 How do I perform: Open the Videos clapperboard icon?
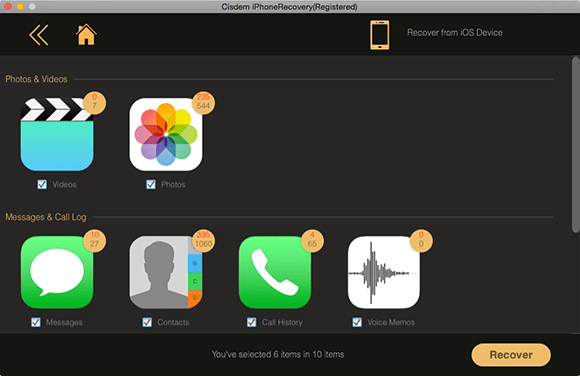[57, 134]
